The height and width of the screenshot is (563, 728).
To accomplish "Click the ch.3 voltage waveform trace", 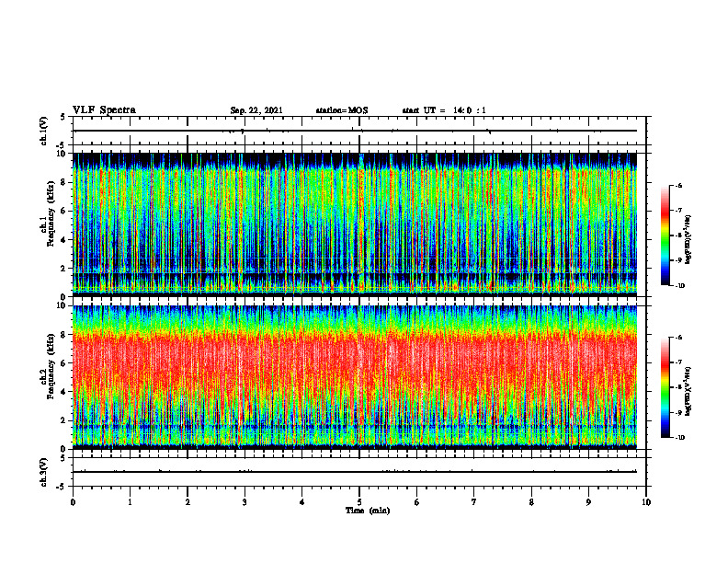I will (355, 472).
